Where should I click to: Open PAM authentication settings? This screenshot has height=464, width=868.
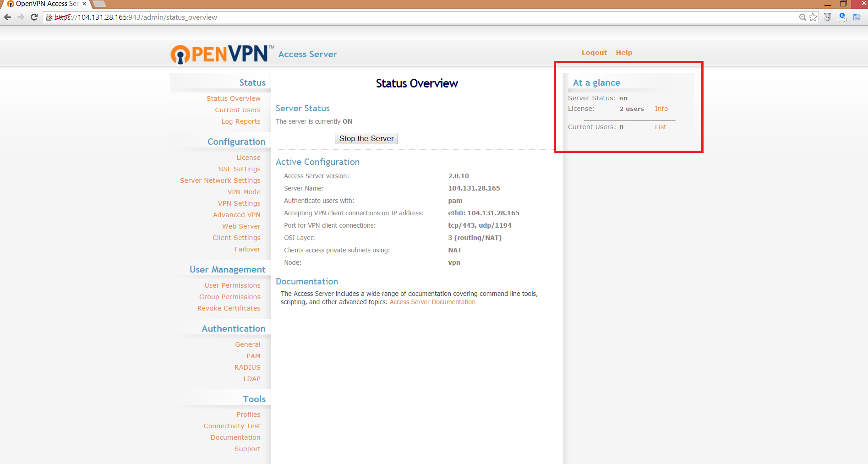[253, 356]
